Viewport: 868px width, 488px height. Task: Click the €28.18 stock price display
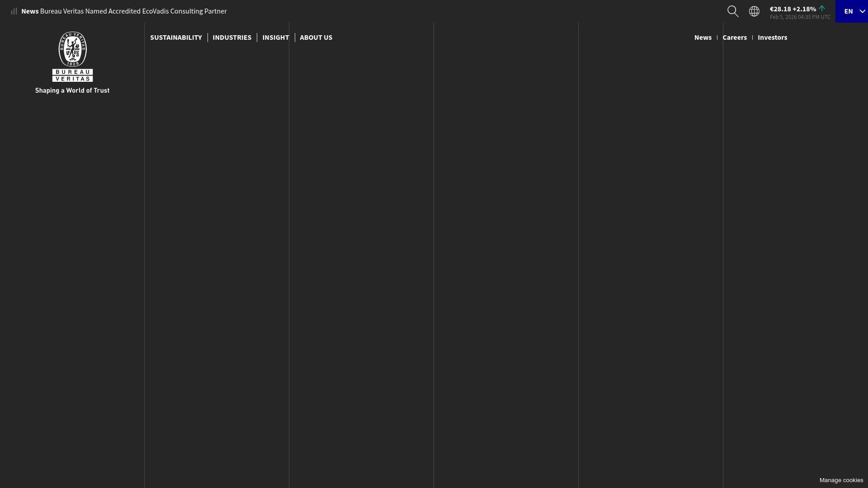point(780,9)
